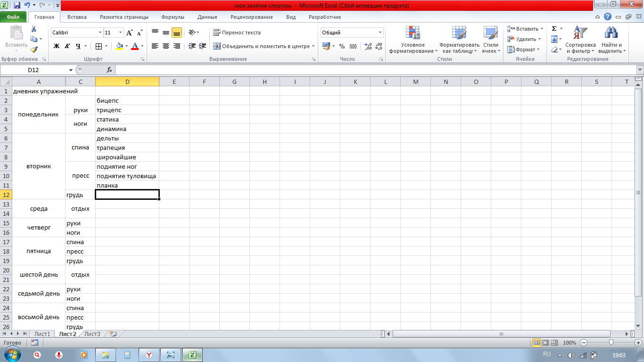
Task: Switch to Page Break Preview view
Action: tap(554, 343)
